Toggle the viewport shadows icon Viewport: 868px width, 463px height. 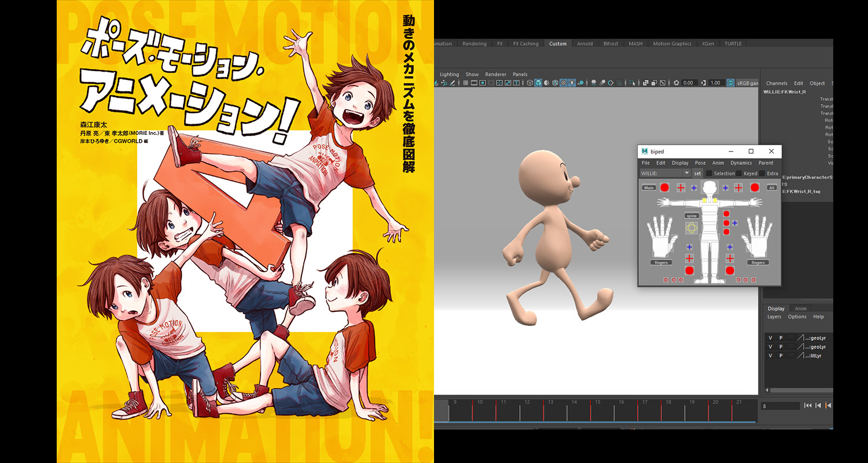[580, 83]
